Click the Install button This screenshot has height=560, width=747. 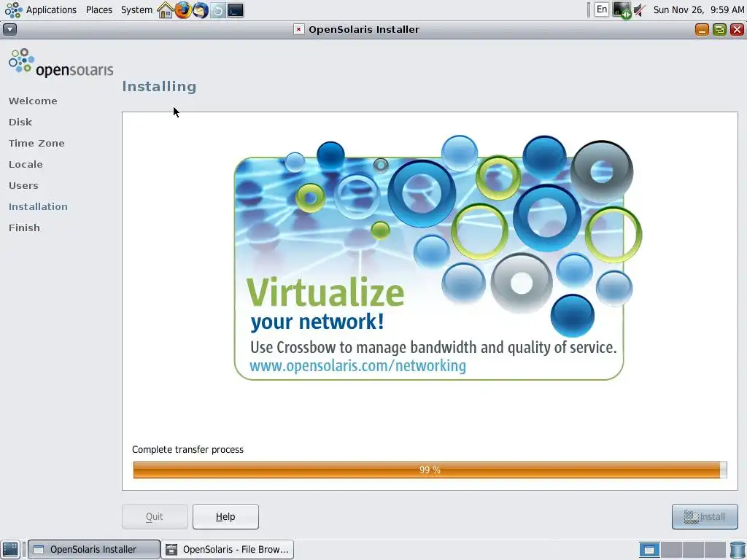coord(705,517)
